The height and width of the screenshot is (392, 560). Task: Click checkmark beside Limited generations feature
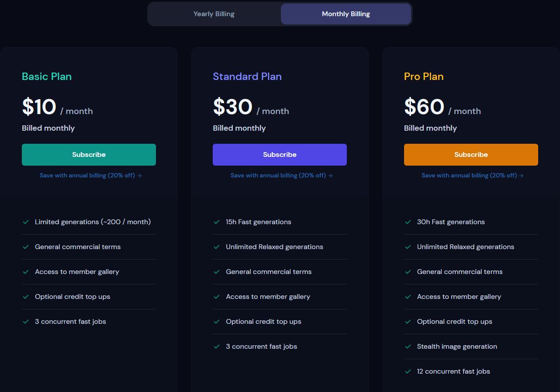(26, 222)
